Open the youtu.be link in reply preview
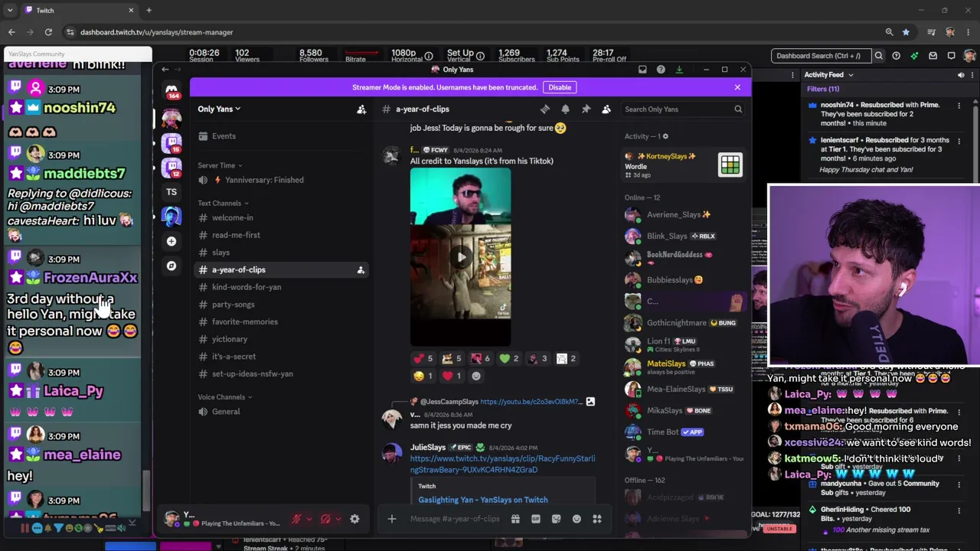Screen dimensions: 980x551 (x=531, y=402)
